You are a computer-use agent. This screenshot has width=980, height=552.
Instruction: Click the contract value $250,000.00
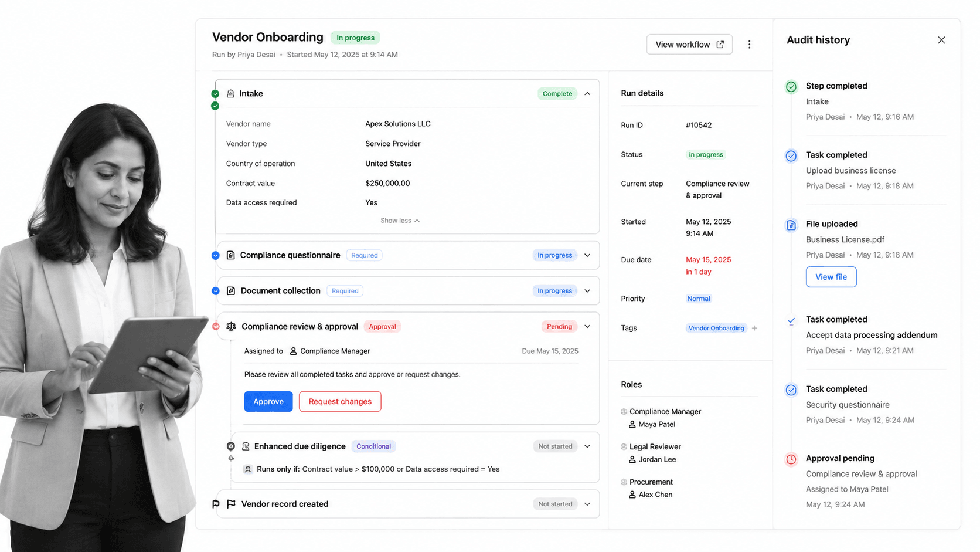387,183
